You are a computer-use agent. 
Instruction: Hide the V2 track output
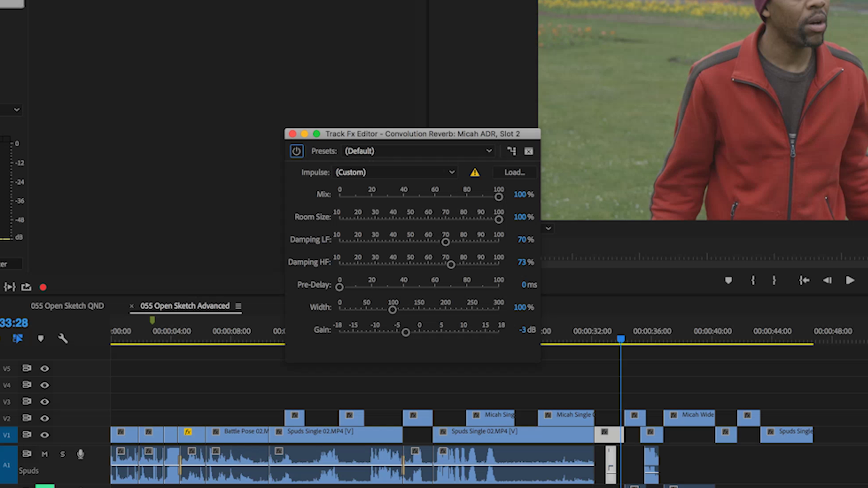44,418
